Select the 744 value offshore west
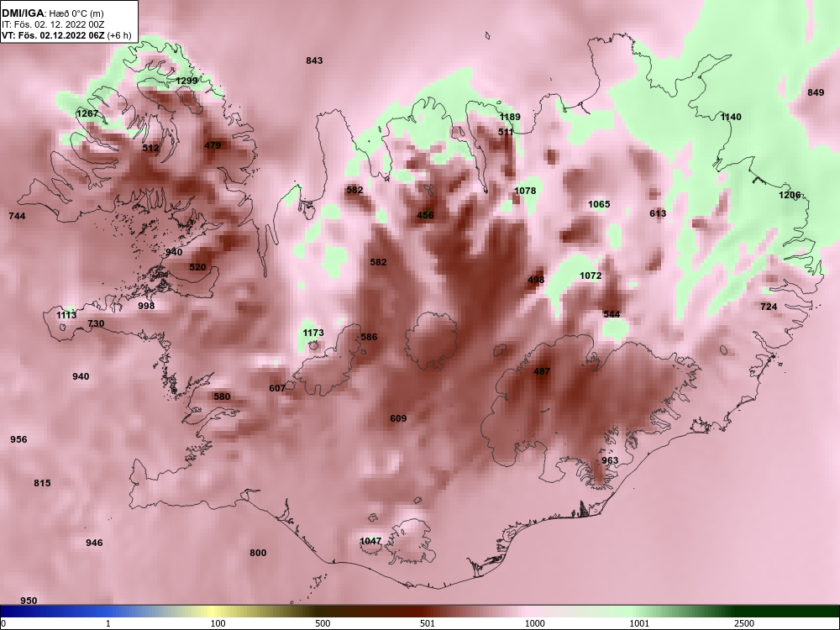The height and width of the screenshot is (630, 840). (x=17, y=216)
